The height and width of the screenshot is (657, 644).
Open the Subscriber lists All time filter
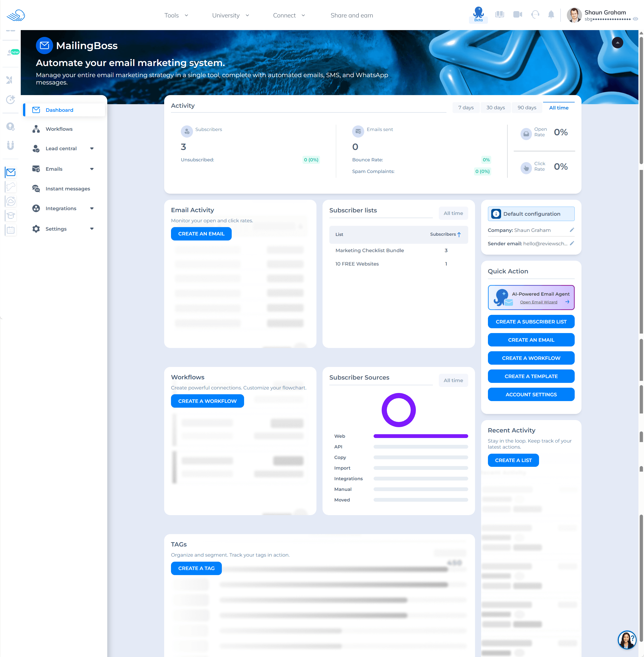[x=453, y=213]
